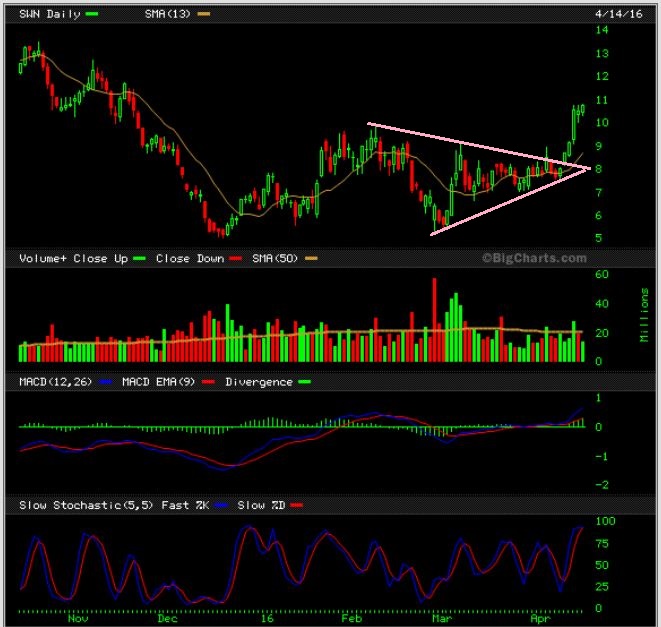Click the 13 price axis value
This screenshot has width=661, height=627.
tap(602, 54)
